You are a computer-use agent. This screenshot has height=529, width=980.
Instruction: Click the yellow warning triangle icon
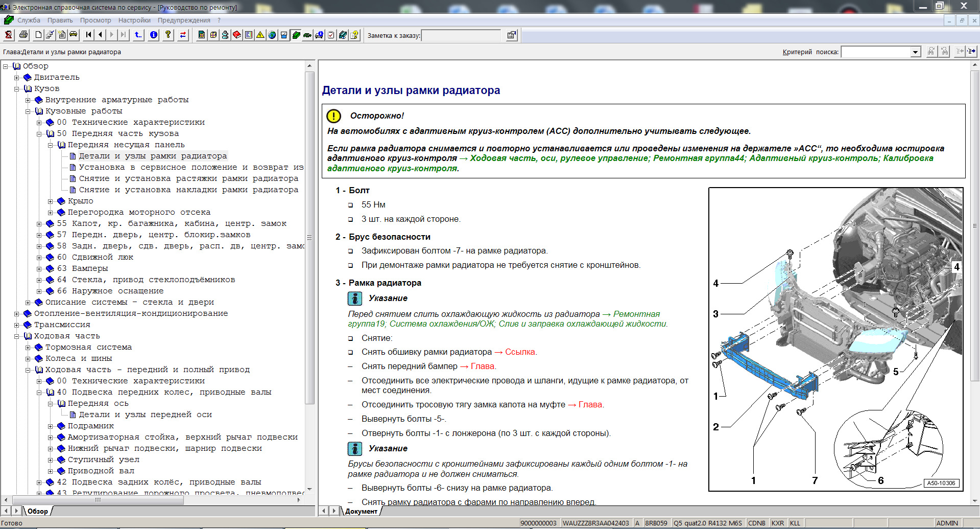260,35
